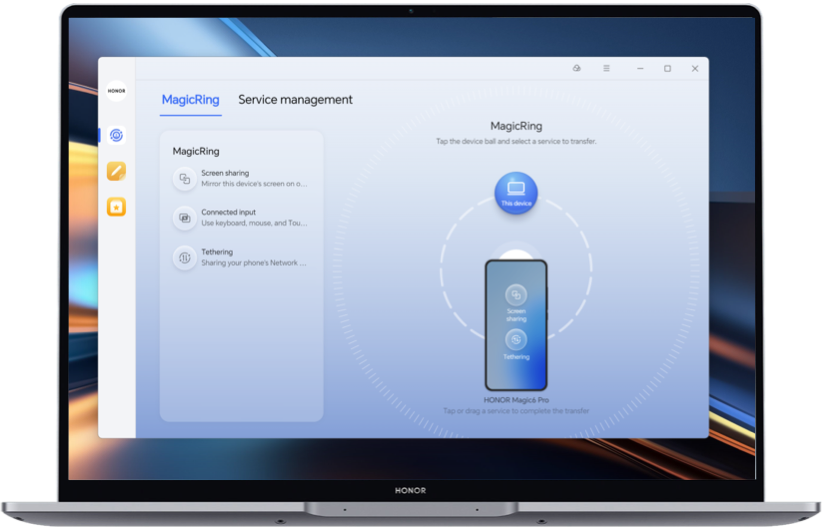Screen dimensions: 825x531
Task: Click the Screen sharing icon in list
Action: pyautogui.click(x=185, y=179)
